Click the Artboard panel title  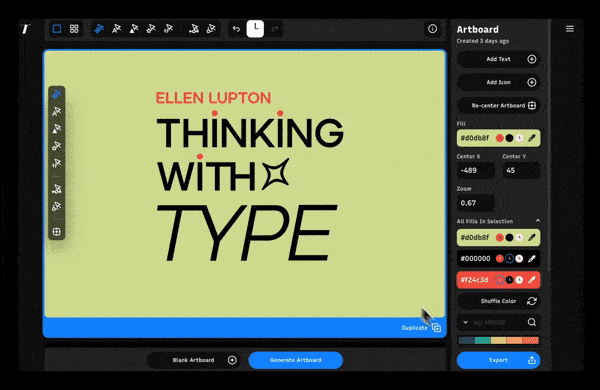pyautogui.click(x=478, y=29)
